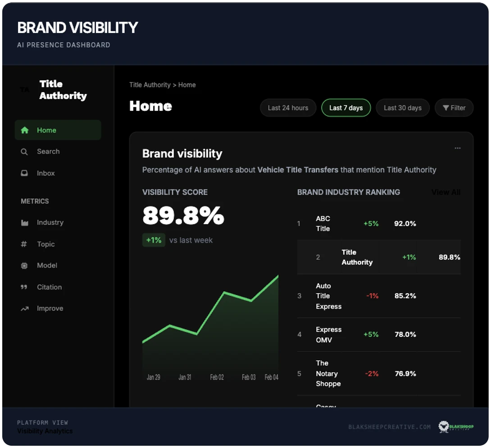Open View All industry rankings
This screenshot has width=491, height=448.
pyautogui.click(x=446, y=192)
